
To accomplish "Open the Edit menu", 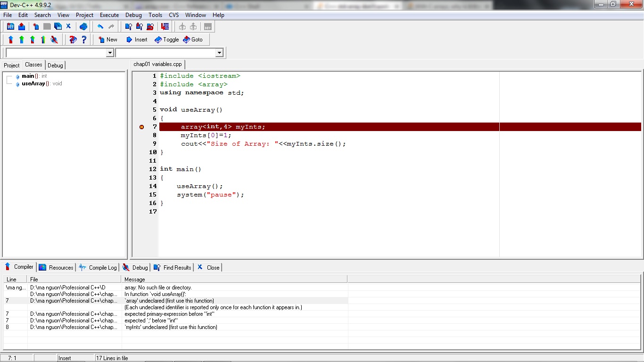I will 23,15.
